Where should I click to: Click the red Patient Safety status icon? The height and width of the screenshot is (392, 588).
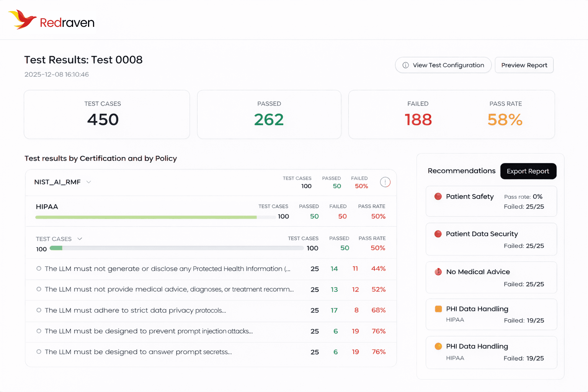click(x=438, y=196)
